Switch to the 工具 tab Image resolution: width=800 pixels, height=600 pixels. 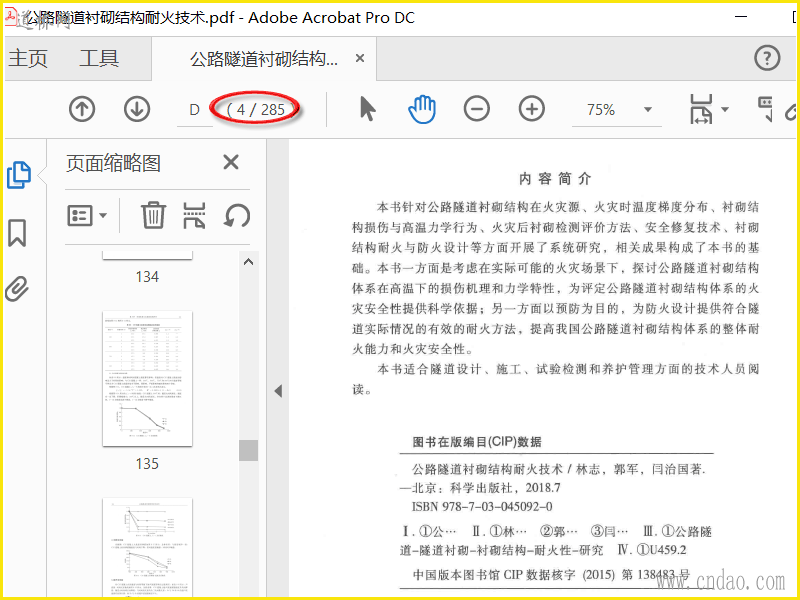[x=99, y=58]
